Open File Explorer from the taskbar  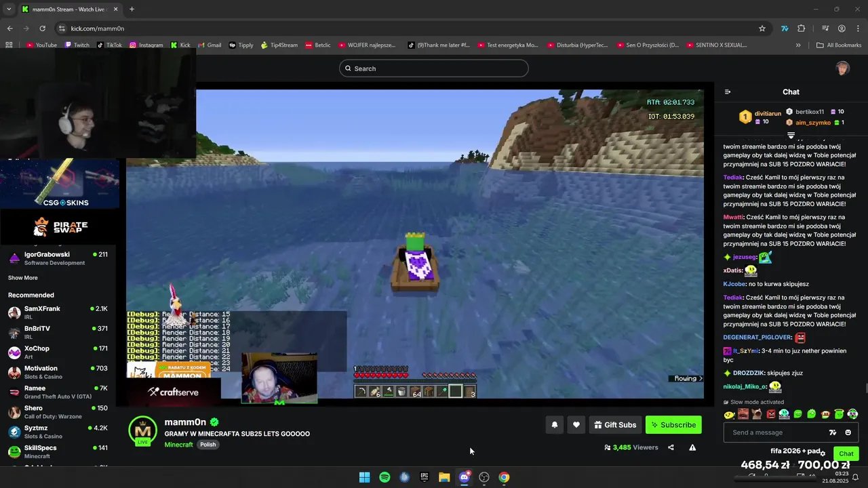(444, 477)
